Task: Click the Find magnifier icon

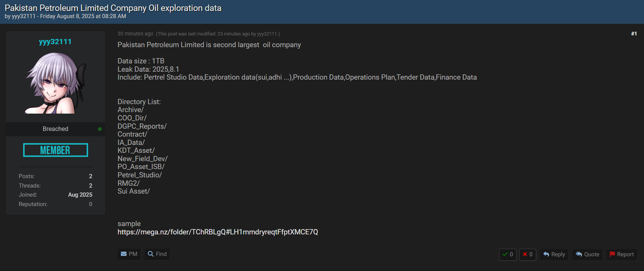Action: pos(151,254)
